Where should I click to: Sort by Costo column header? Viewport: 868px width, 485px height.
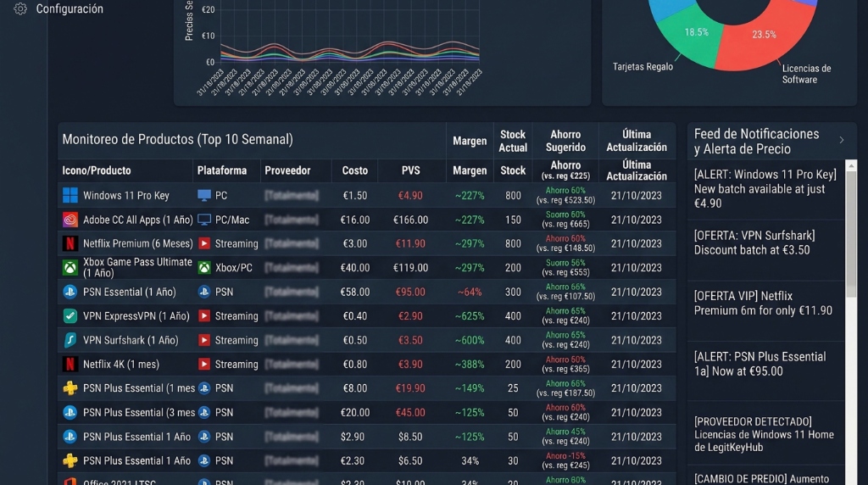pyautogui.click(x=355, y=170)
